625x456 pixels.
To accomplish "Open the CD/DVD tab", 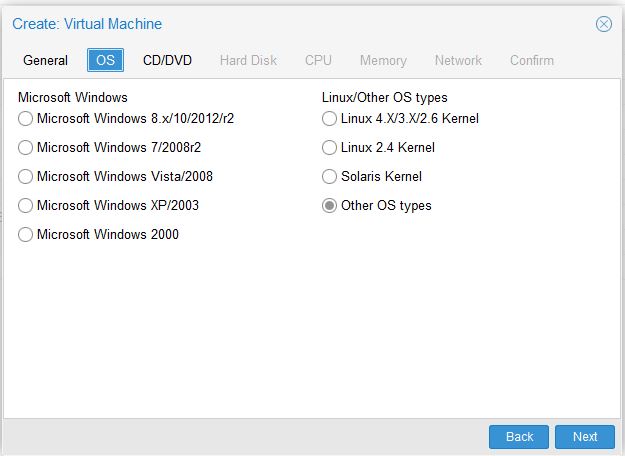I will [x=167, y=60].
